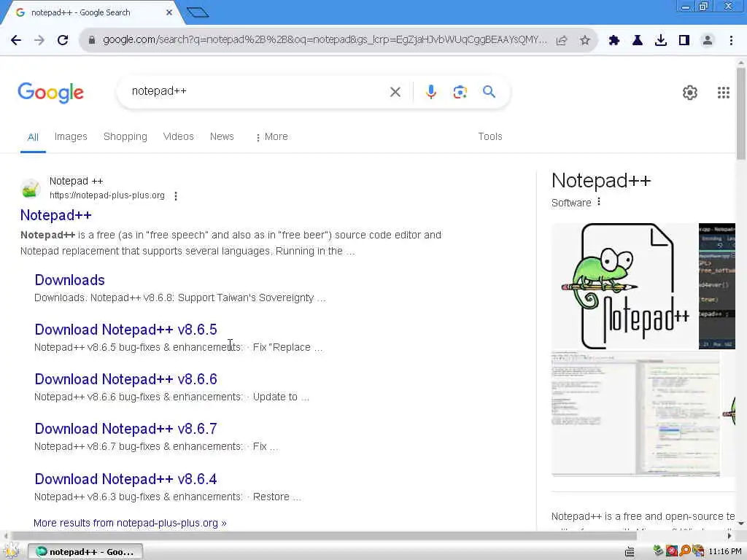The height and width of the screenshot is (560, 747).
Task: Focus the notepad++ search input field
Action: click(258, 91)
